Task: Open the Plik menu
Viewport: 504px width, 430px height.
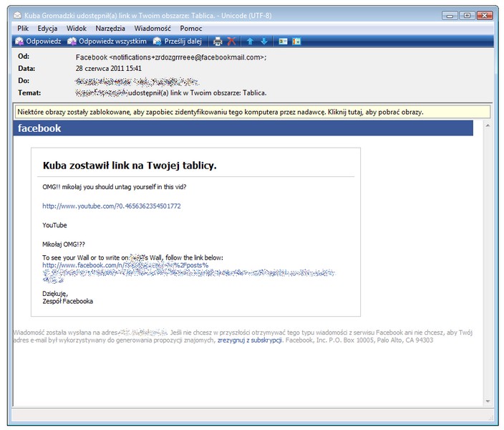Action: [x=23, y=28]
